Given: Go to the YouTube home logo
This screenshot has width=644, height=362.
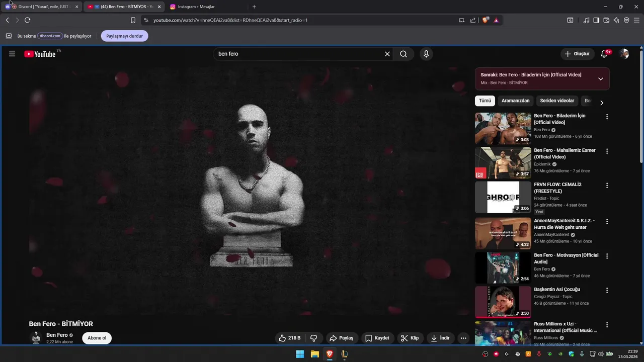Looking at the screenshot, I should pyautogui.click(x=40, y=54).
